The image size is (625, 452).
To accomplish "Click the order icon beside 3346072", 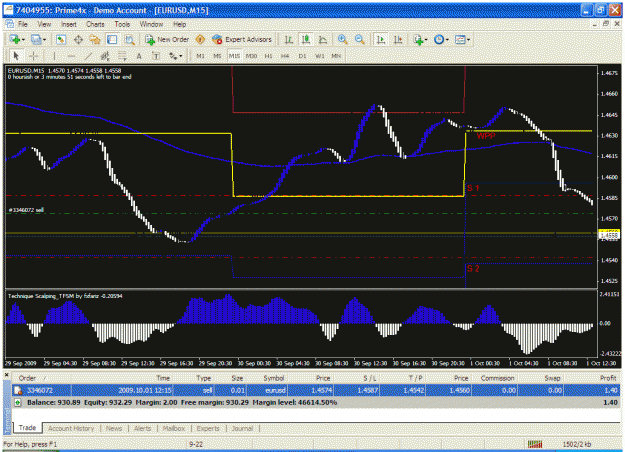I will coord(18,390).
